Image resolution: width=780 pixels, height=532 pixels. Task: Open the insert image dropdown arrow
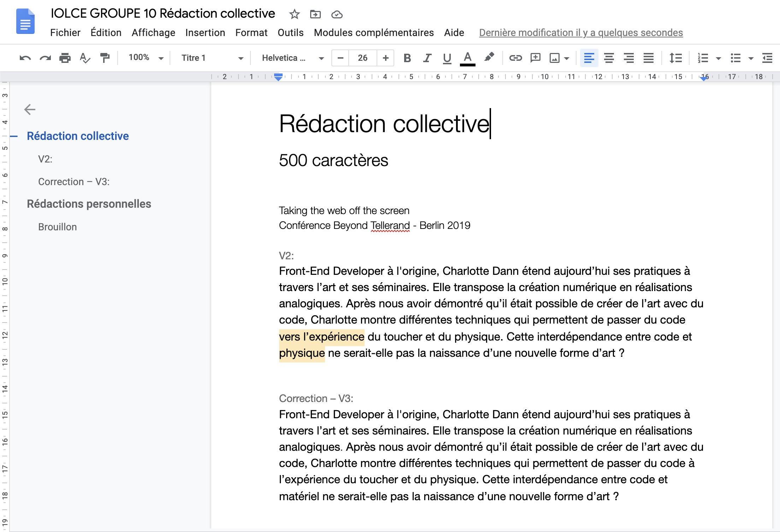tap(567, 59)
